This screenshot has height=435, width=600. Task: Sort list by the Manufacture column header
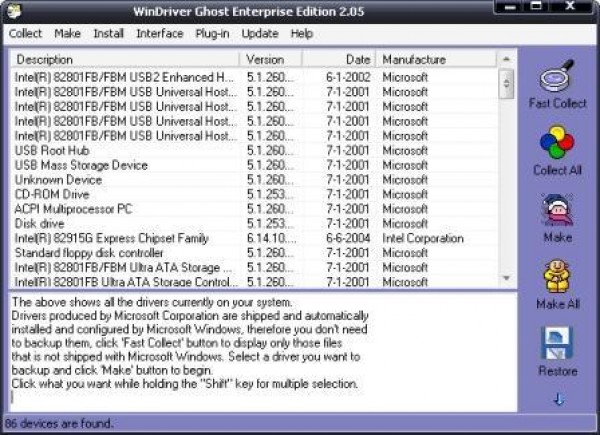pos(436,60)
